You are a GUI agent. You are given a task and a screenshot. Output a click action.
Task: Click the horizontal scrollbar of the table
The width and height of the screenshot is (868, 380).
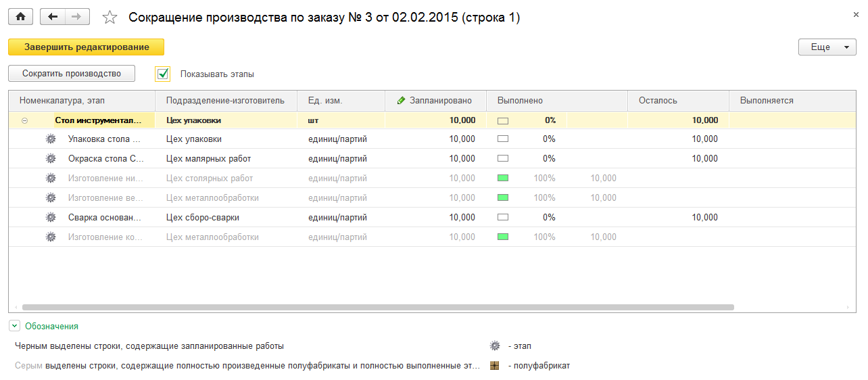[x=379, y=307]
